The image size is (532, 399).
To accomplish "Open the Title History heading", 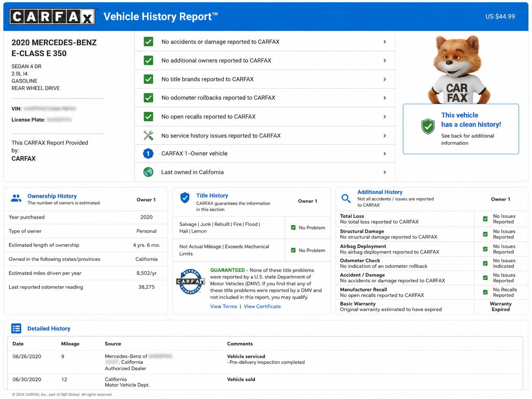I will click(212, 195).
